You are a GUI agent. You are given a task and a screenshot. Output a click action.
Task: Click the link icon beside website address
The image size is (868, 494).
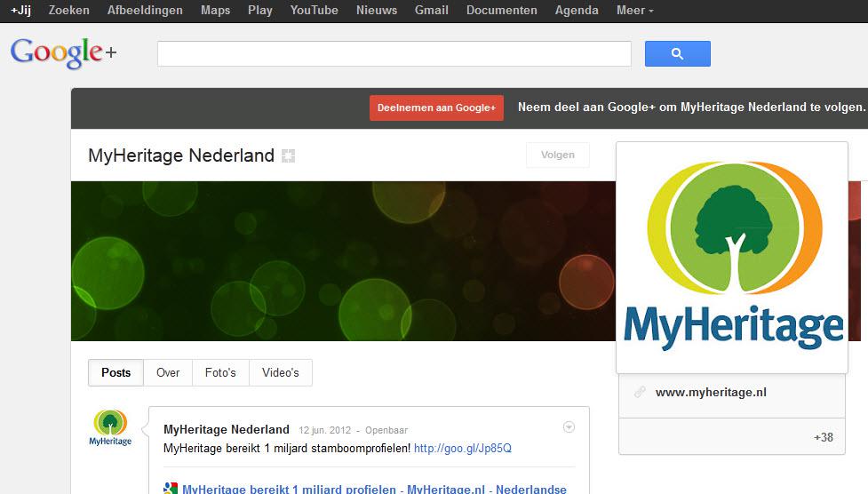tap(639, 393)
